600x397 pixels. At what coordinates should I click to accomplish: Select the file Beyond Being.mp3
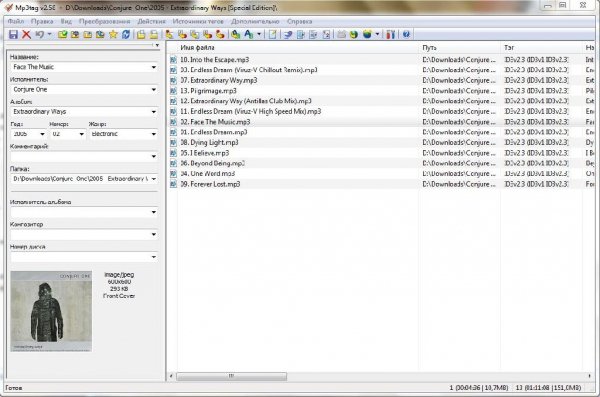coord(212,163)
